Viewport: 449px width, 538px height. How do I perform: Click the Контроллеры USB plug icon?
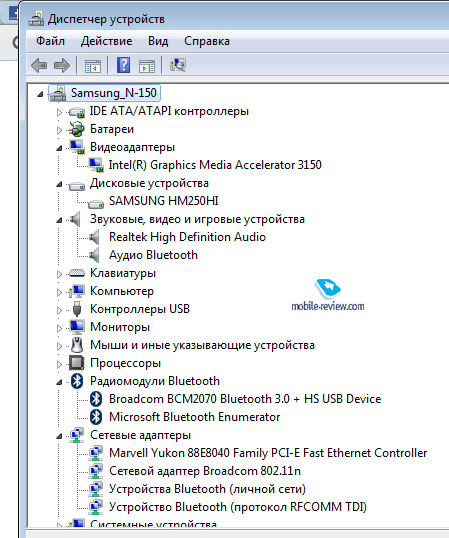pos(77,309)
